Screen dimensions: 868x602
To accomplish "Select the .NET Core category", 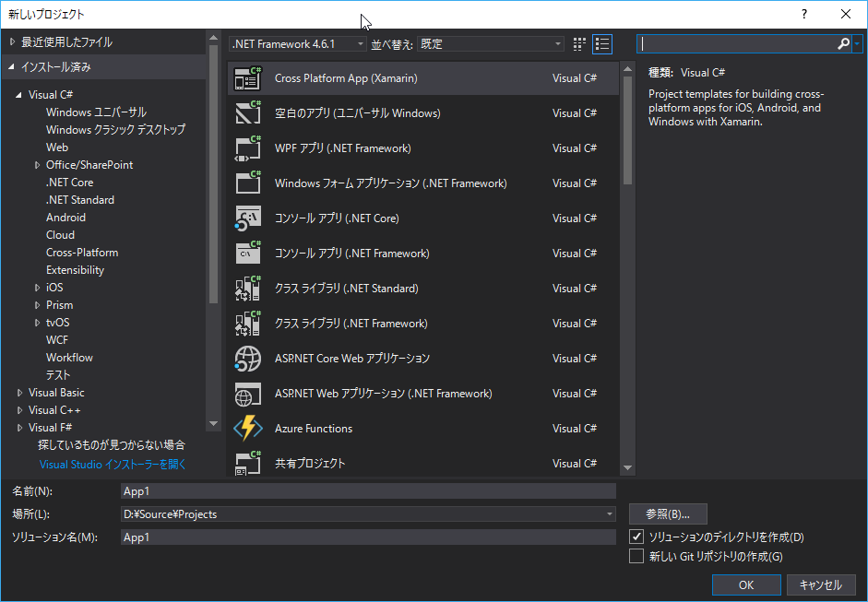I will click(x=70, y=183).
